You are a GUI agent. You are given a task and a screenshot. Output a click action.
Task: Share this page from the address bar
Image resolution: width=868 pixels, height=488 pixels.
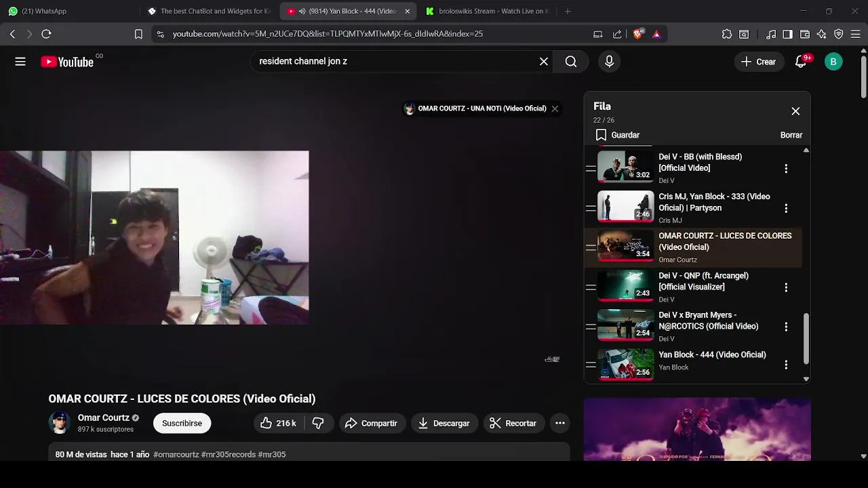coord(617,34)
